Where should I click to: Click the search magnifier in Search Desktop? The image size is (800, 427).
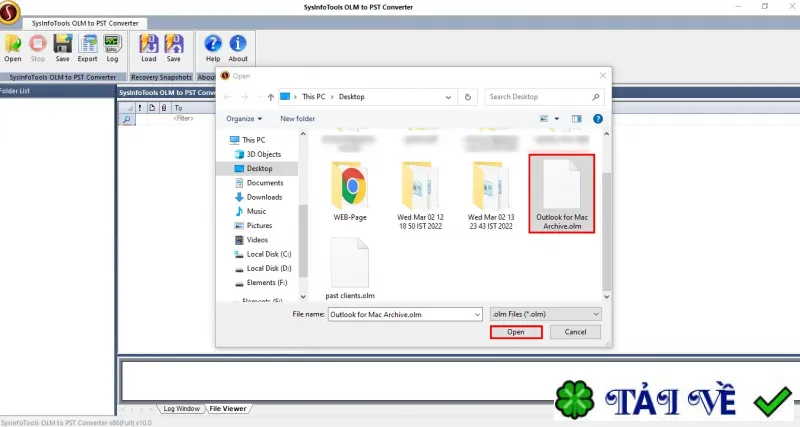(x=596, y=97)
